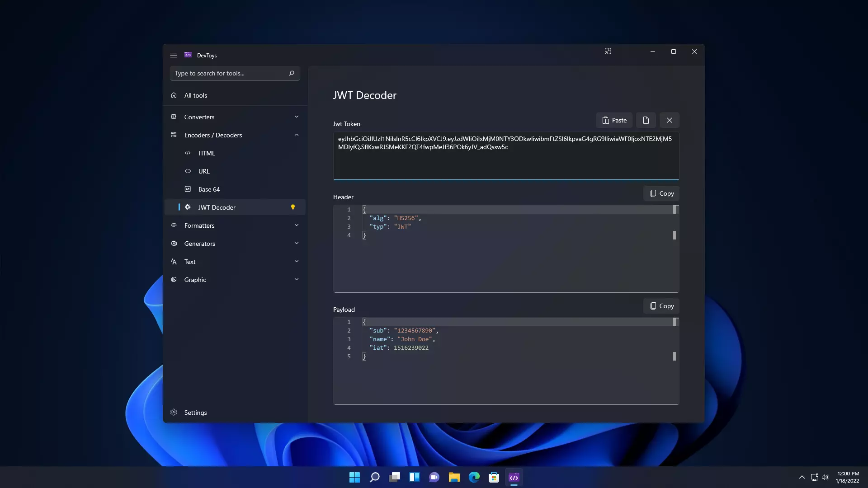Open All tools home page
The height and width of the screenshot is (488, 868).
tap(235, 95)
